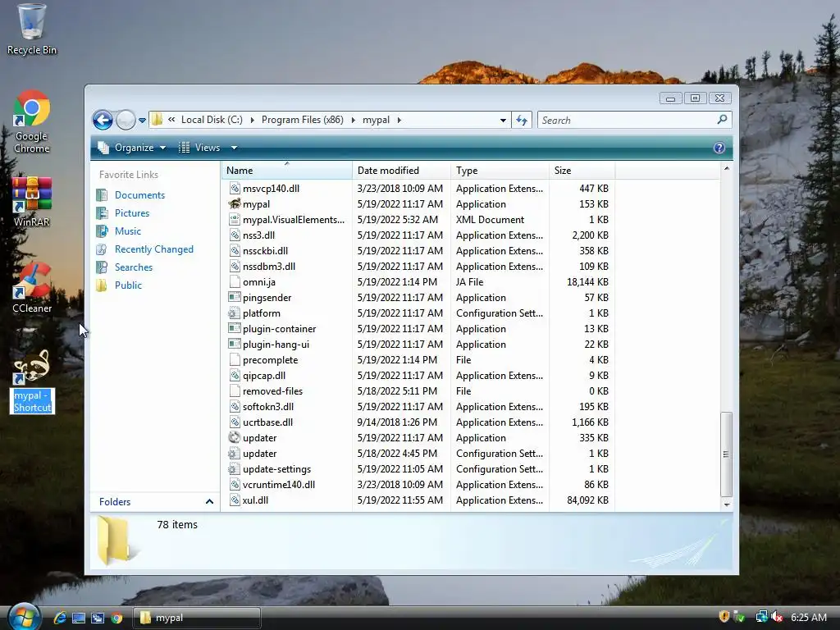Go to Local Disk (C:) in the breadcrumb
The width and height of the screenshot is (840, 630).
(x=212, y=120)
